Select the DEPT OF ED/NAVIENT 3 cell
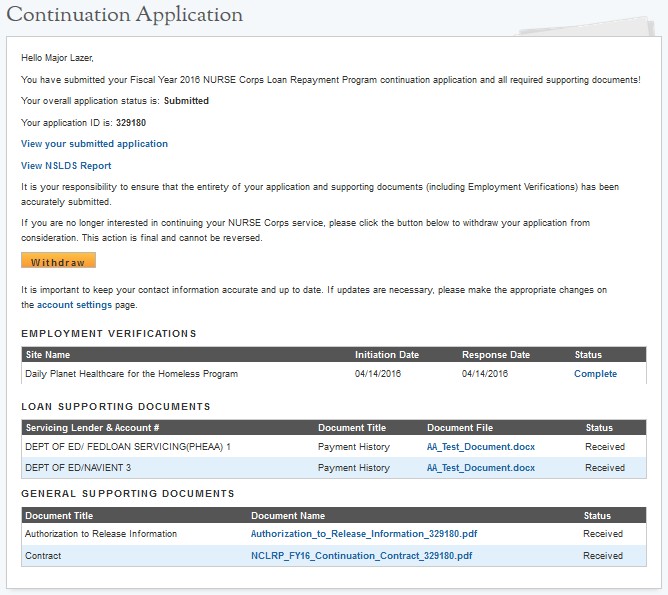668x595 pixels. coord(78,468)
